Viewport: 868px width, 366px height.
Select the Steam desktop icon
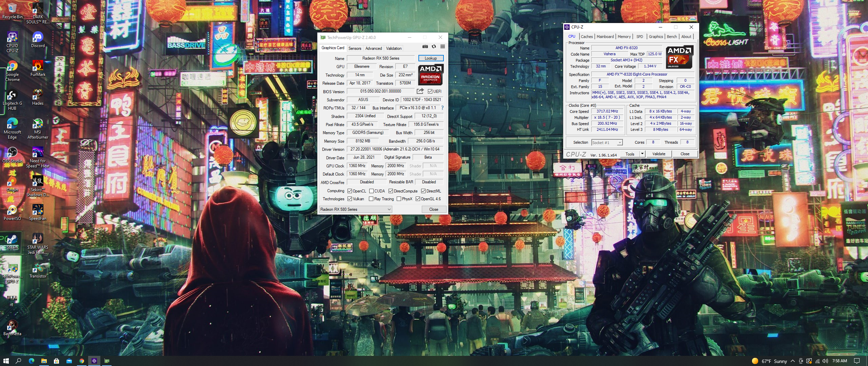(x=13, y=242)
